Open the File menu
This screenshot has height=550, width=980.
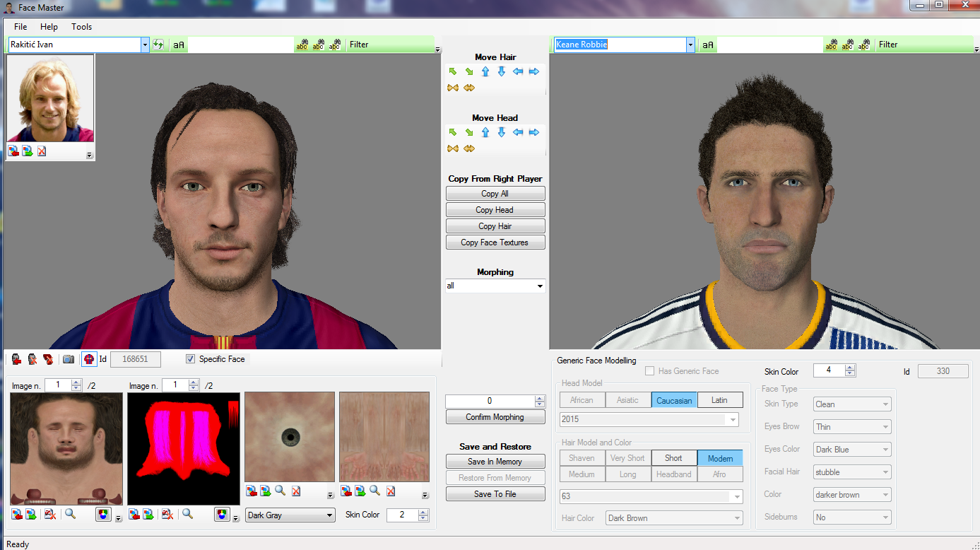coord(20,27)
